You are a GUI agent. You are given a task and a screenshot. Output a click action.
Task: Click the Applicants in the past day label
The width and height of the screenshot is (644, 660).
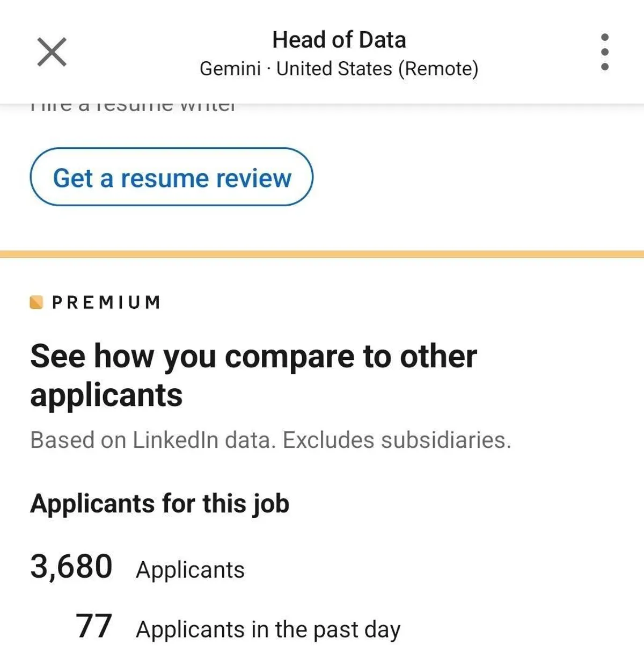click(x=268, y=629)
